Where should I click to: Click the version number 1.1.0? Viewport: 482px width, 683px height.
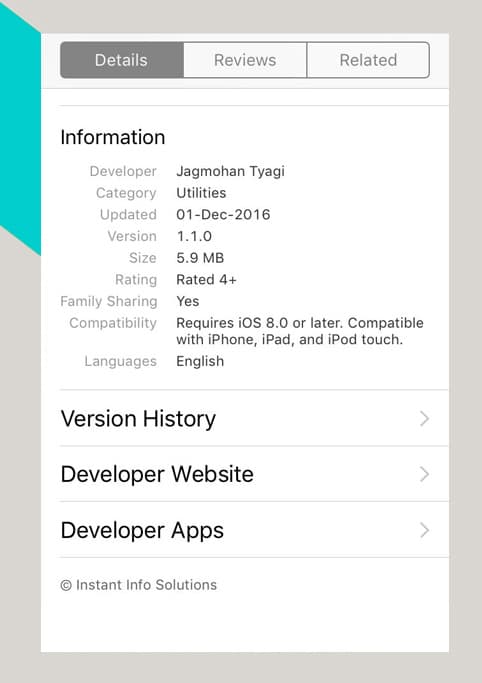pos(194,236)
